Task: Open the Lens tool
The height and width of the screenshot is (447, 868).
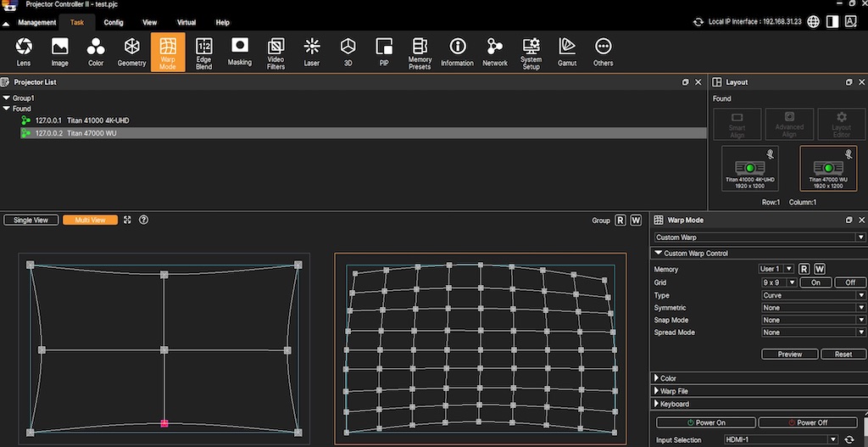Action: [24, 51]
